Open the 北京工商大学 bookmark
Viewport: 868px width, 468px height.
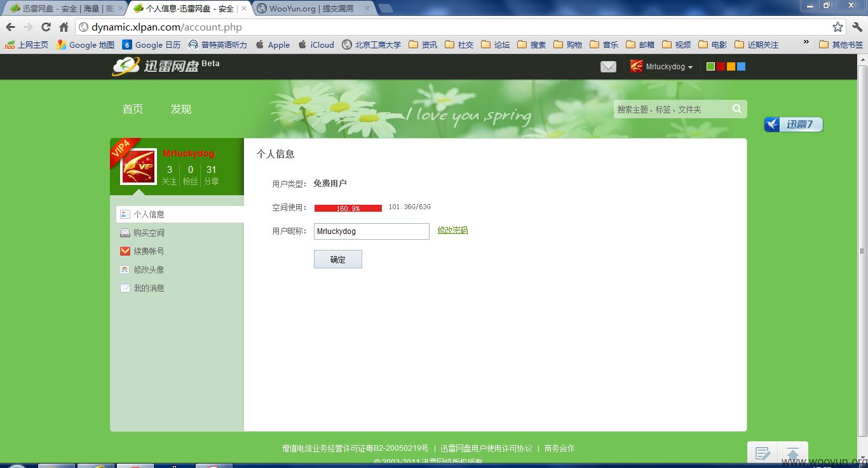371,45
